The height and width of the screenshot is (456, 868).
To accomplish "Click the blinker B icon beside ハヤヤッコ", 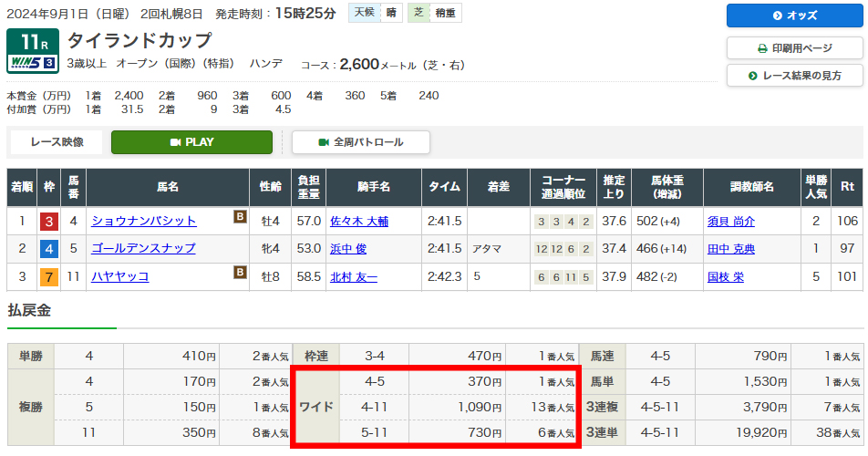I will point(240,272).
